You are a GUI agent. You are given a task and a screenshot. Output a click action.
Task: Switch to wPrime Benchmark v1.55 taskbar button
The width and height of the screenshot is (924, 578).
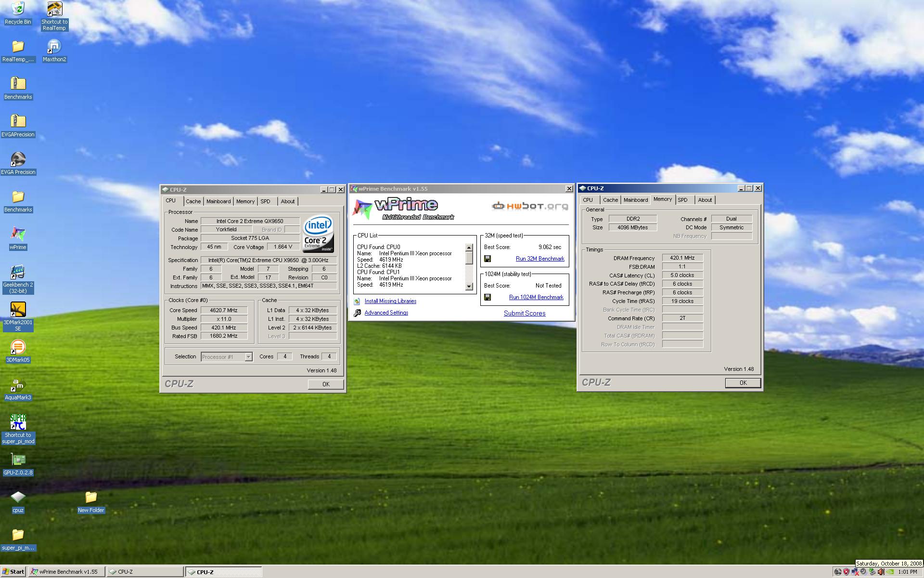click(x=66, y=572)
